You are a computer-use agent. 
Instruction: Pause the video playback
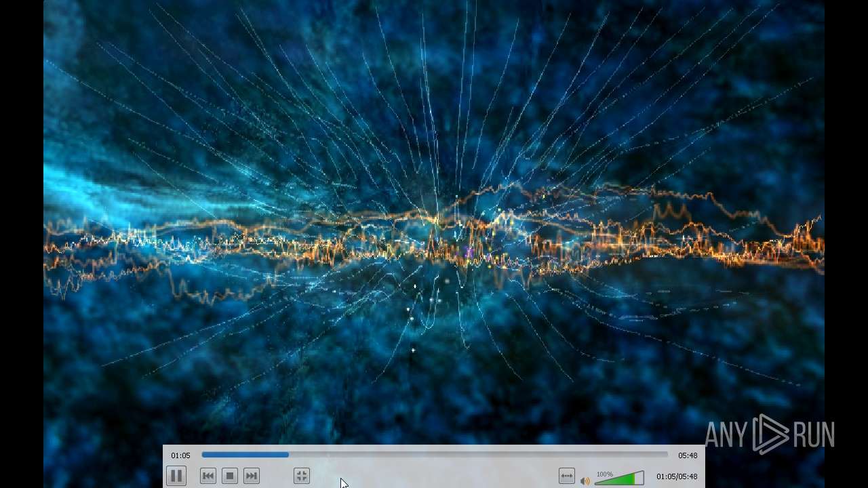[x=176, y=476]
